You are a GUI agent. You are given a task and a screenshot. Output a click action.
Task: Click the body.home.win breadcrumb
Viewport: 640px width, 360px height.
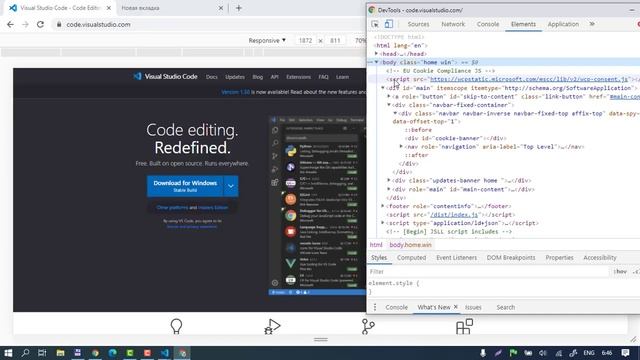(410, 244)
